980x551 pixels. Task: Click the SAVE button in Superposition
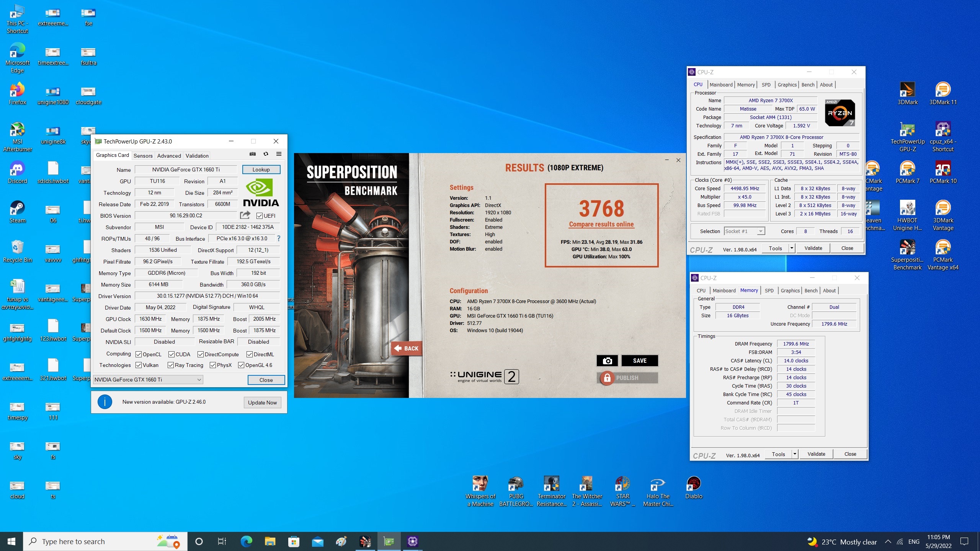tap(640, 360)
